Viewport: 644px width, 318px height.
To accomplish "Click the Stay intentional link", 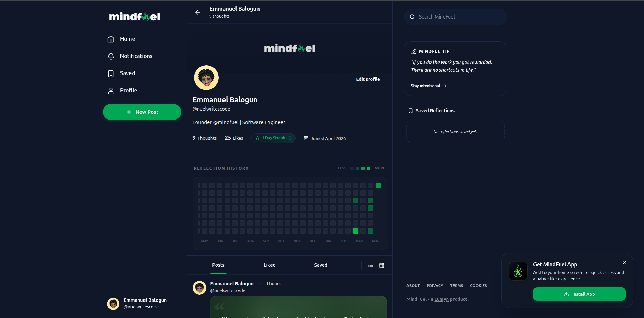I will [428, 86].
